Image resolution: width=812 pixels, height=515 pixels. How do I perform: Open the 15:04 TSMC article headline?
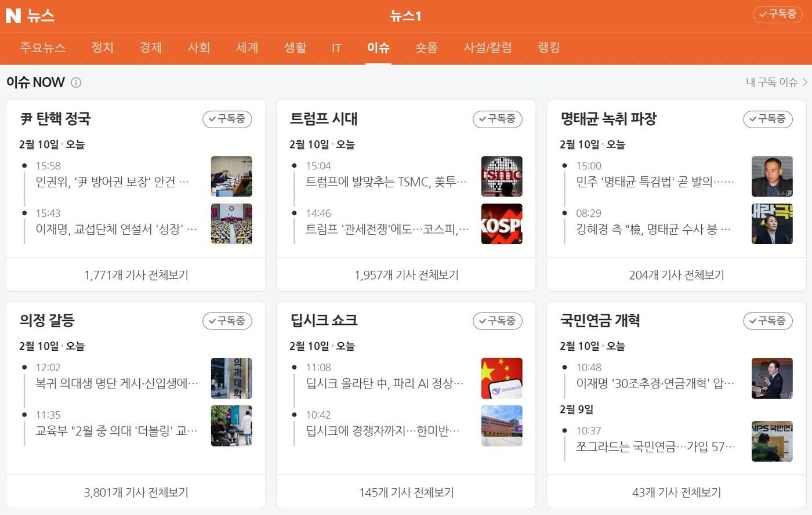tap(386, 182)
